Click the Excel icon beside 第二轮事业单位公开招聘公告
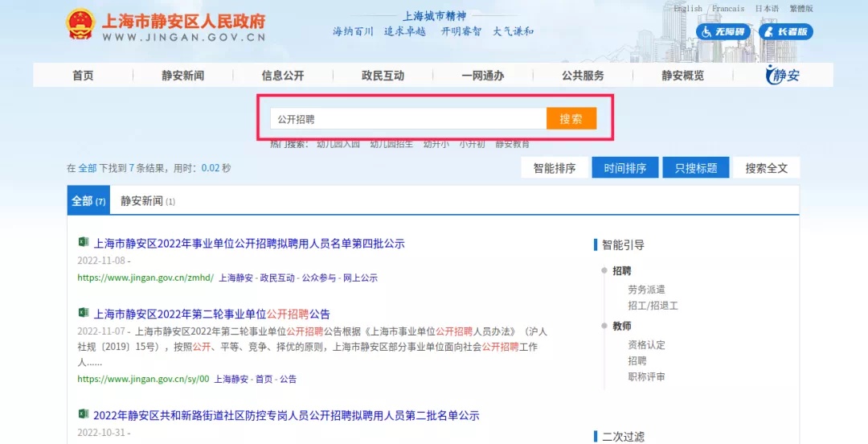Viewport: 868px width, 444px height. tap(83, 313)
